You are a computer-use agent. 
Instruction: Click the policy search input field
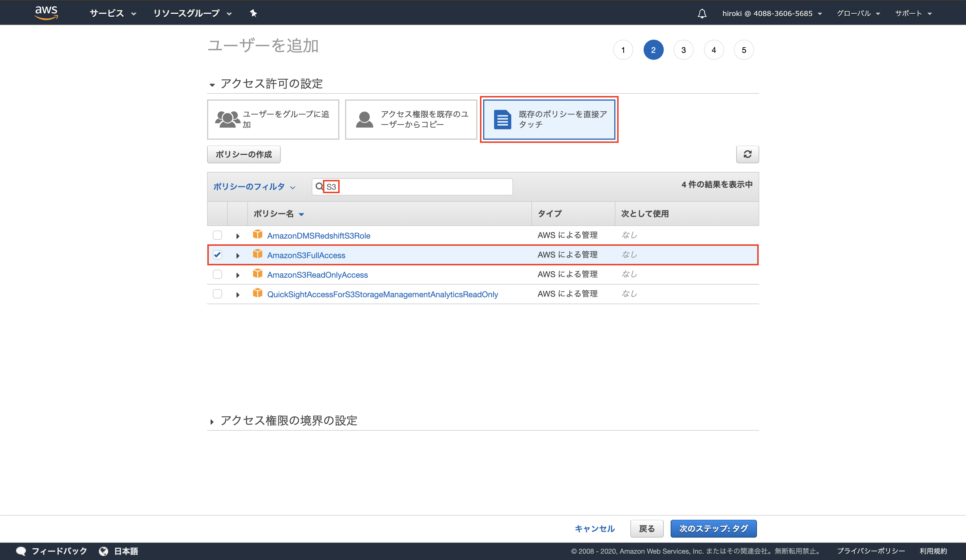pyautogui.click(x=422, y=187)
